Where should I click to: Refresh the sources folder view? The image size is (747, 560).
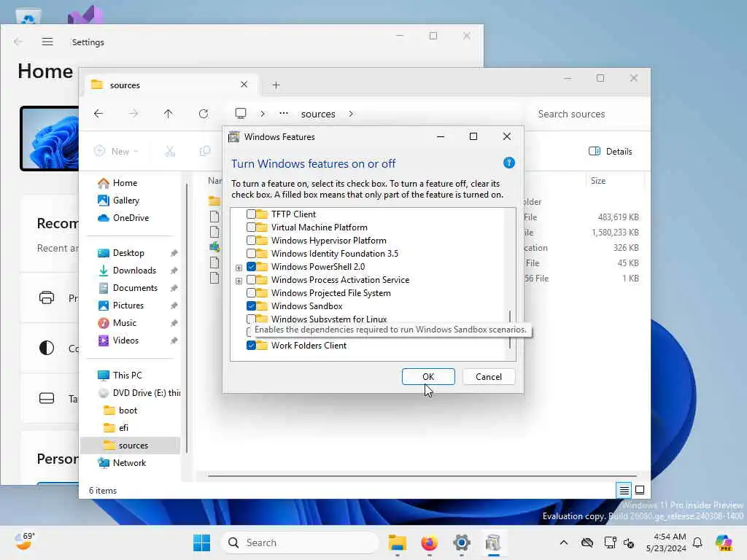tap(204, 114)
